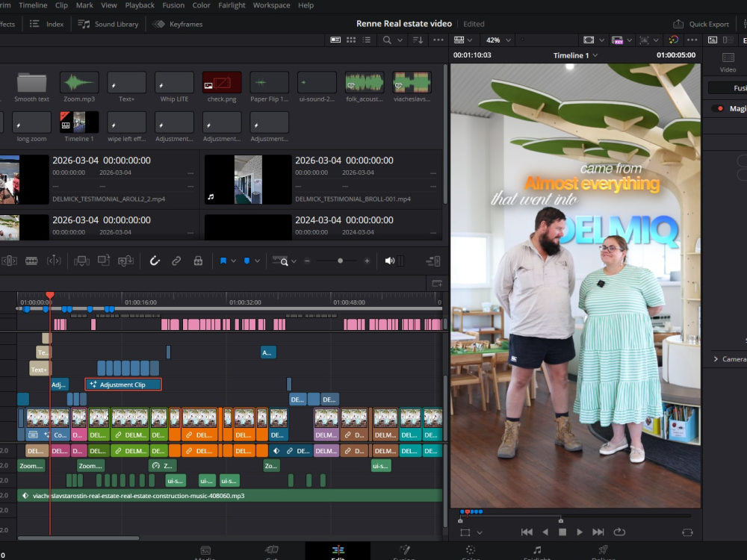
Task: Open the Fusion menu
Action: [x=173, y=5]
